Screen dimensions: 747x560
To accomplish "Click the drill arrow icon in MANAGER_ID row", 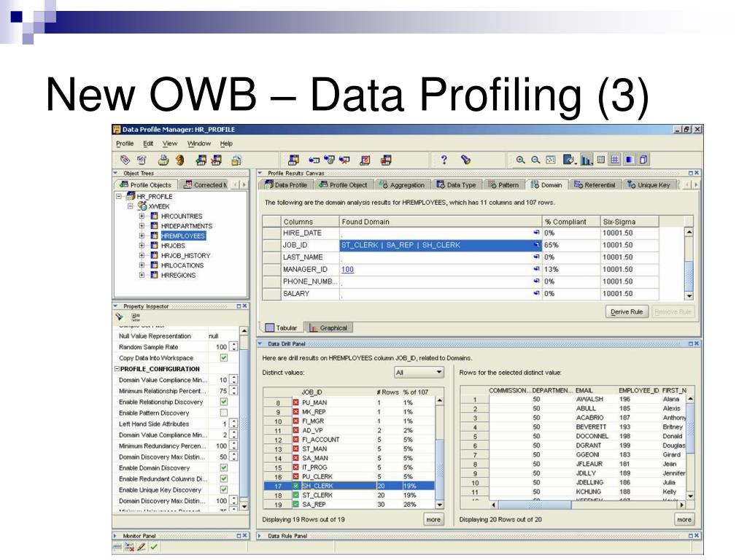I will click(536, 269).
